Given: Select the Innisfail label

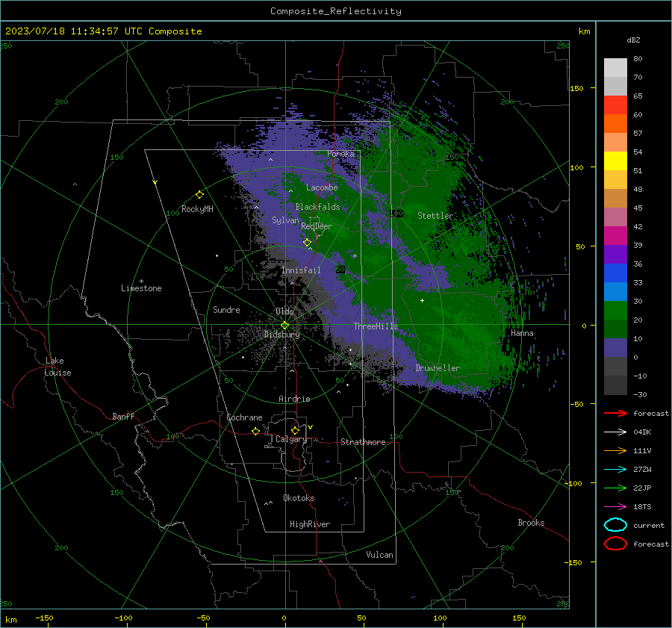Looking at the screenshot, I should pos(301,270).
